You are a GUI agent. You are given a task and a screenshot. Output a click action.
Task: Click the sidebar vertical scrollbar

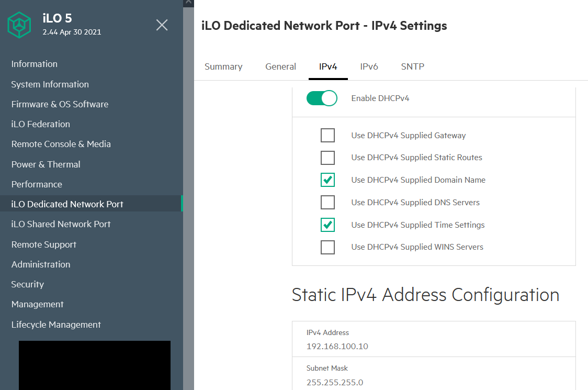click(188, 199)
